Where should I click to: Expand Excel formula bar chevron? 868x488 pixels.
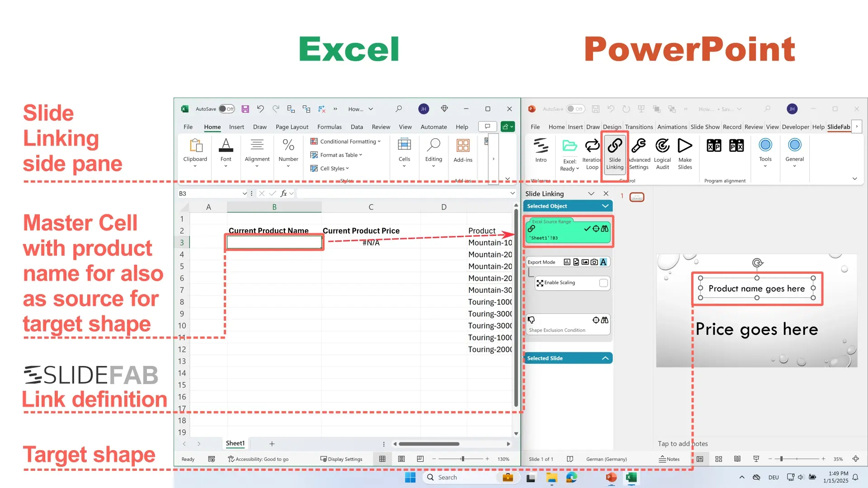pos(512,193)
